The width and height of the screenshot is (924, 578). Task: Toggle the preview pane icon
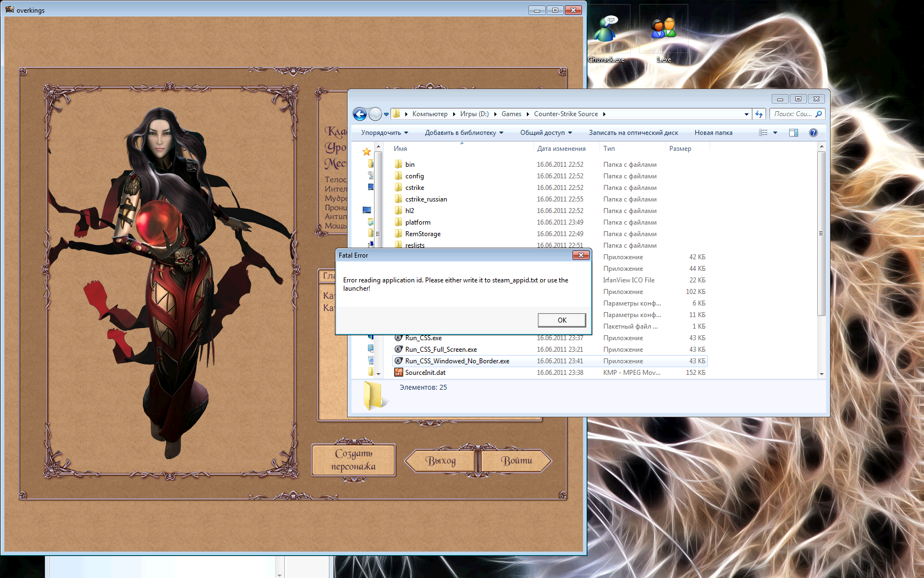pyautogui.click(x=794, y=133)
